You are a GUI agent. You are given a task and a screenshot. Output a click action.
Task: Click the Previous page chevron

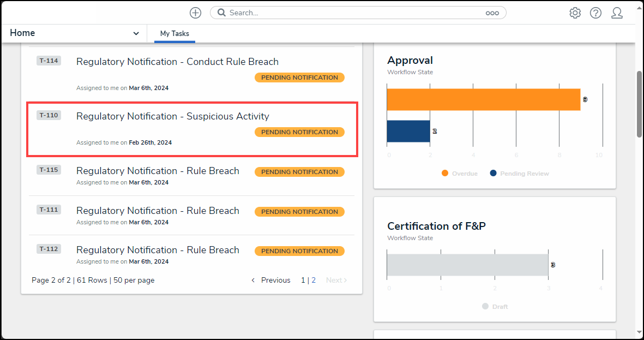click(252, 280)
